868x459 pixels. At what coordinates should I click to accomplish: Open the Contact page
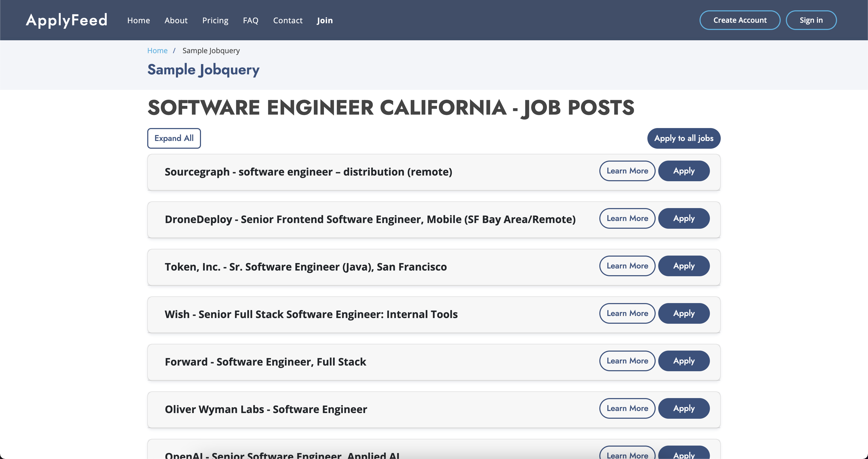click(288, 20)
